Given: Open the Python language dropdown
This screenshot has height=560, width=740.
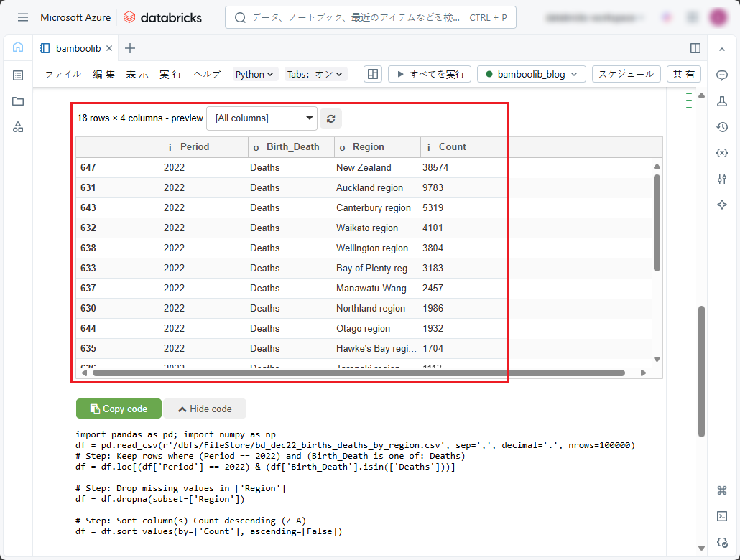Looking at the screenshot, I should coord(255,74).
